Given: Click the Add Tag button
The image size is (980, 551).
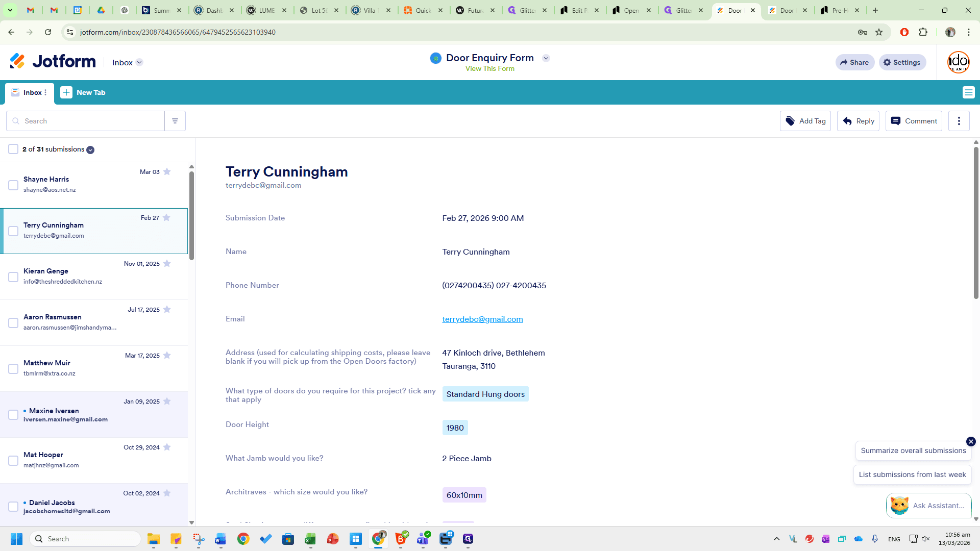Looking at the screenshot, I should pyautogui.click(x=805, y=121).
